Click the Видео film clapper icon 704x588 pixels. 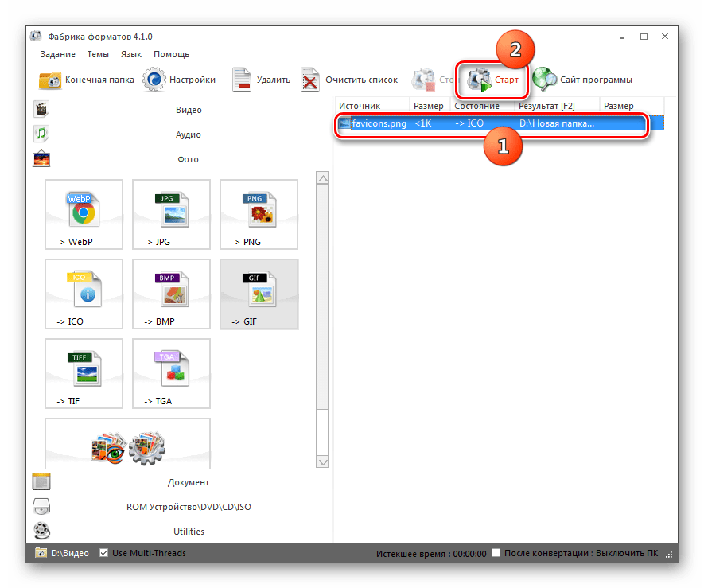click(x=41, y=109)
